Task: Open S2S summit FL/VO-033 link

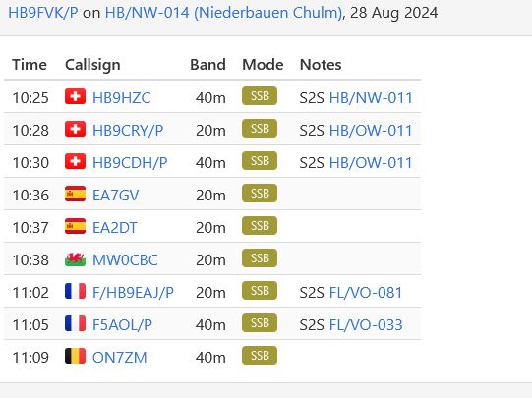Action: tap(366, 324)
